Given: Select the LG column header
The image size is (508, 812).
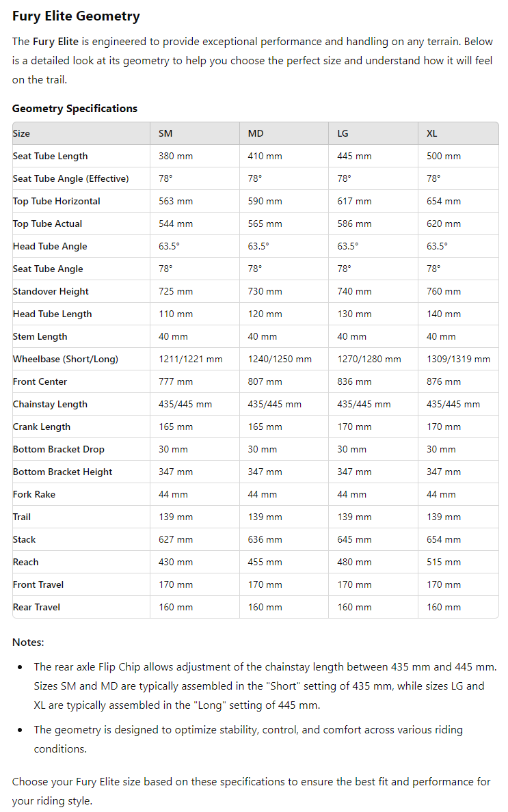Looking at the screenshot, I should (x=343, y=133).
